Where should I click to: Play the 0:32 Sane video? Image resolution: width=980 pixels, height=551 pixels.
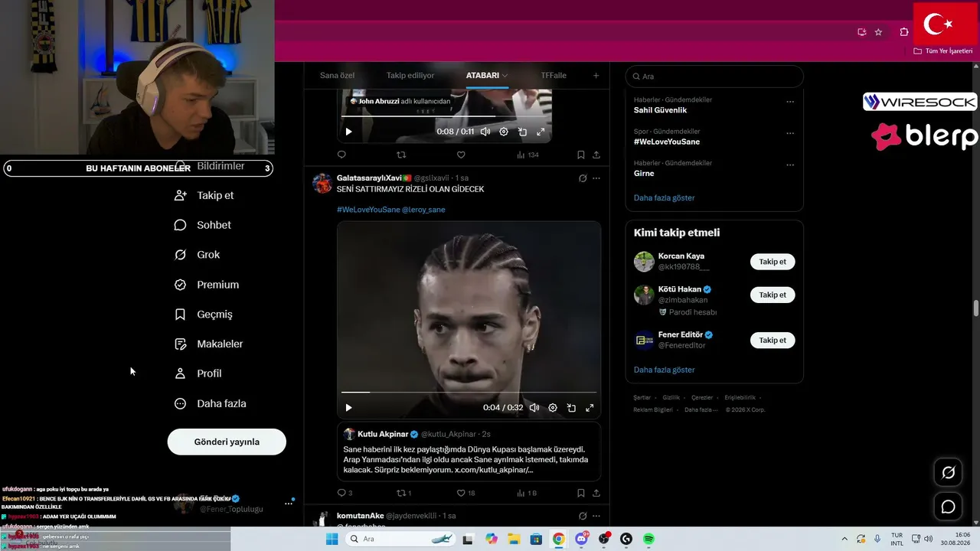[348, 408]
